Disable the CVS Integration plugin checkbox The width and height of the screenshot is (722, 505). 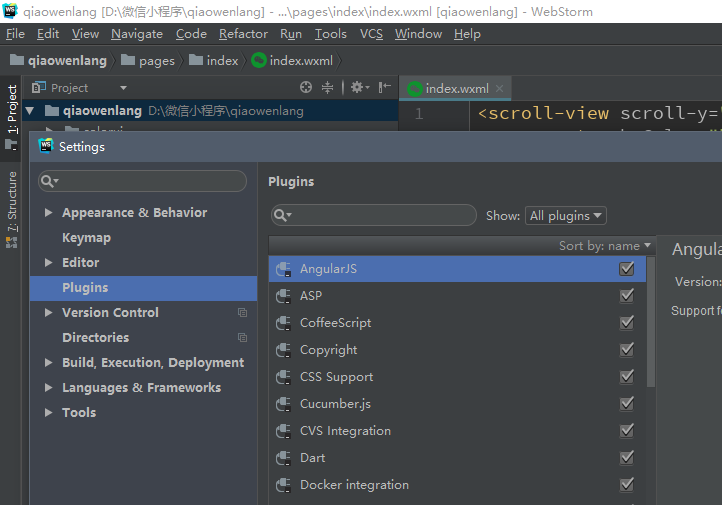coord(627,431)
